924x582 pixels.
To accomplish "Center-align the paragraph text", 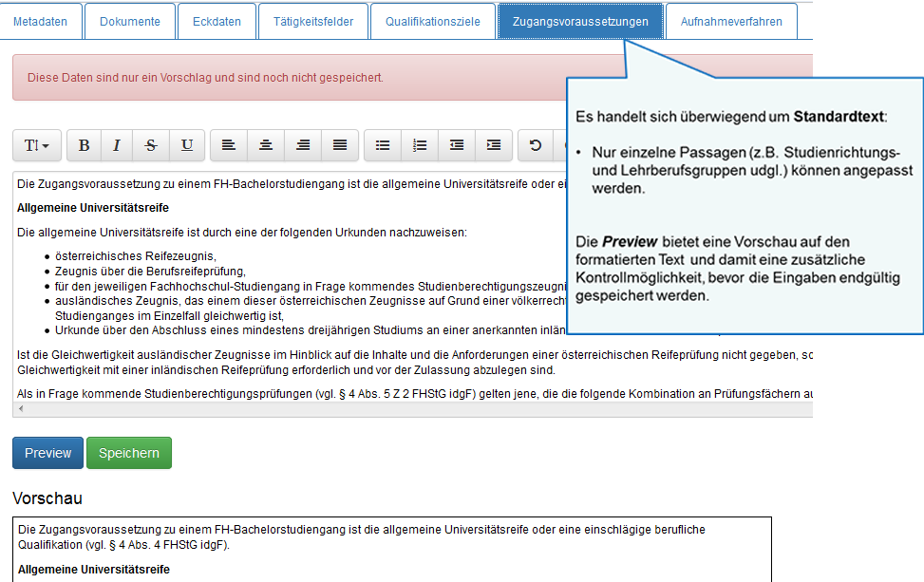I will click(x=266, y=145).
